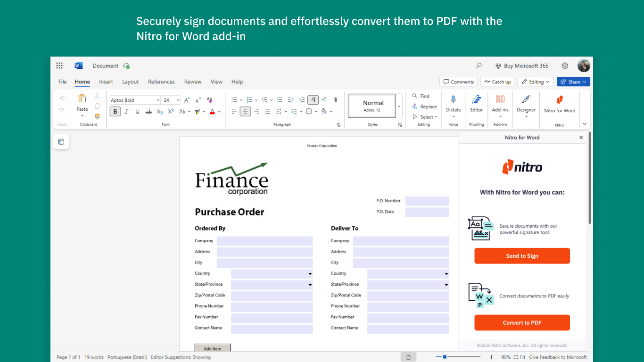Screen dimensions: 644x362
Task: Open the Editor proofing tool
Action: click(x=476, y=103)
